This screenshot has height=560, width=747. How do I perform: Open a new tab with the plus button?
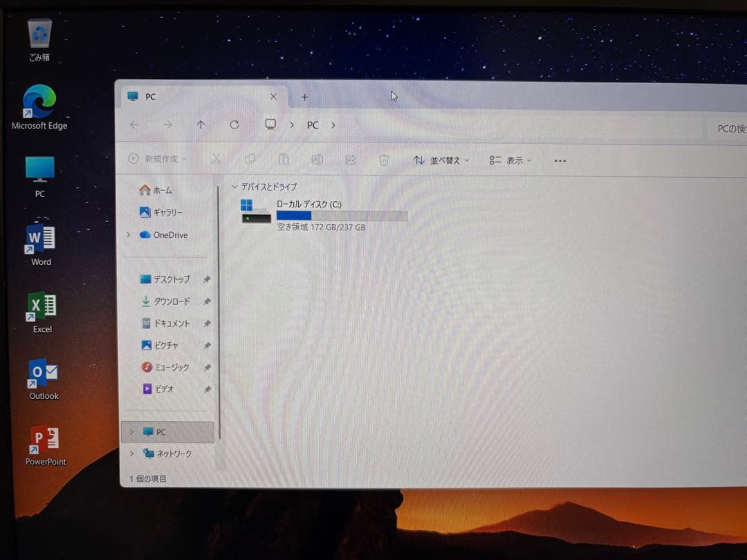(x=304, y=97)
